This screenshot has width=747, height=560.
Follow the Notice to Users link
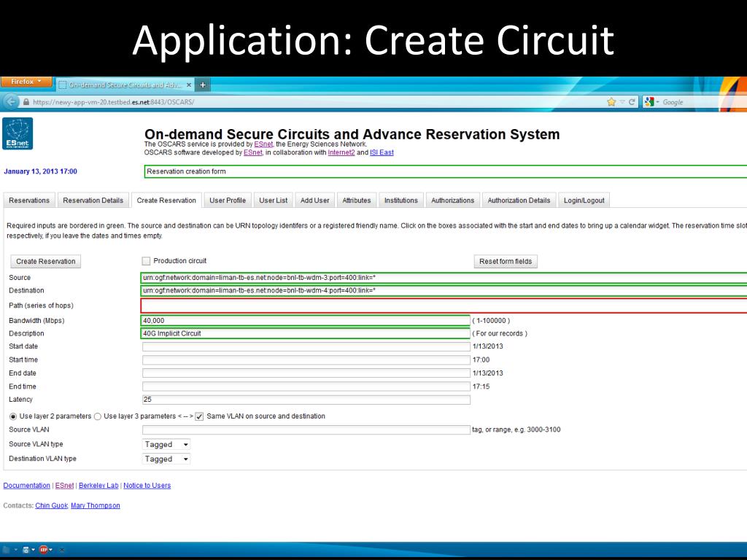147,485
